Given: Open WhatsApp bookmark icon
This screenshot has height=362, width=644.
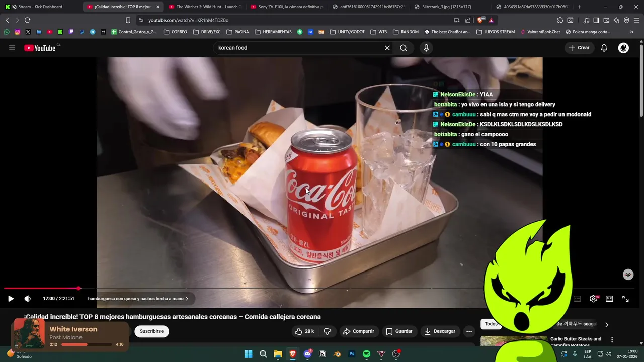Looking at the screenshot, I should tap(7, 32).
